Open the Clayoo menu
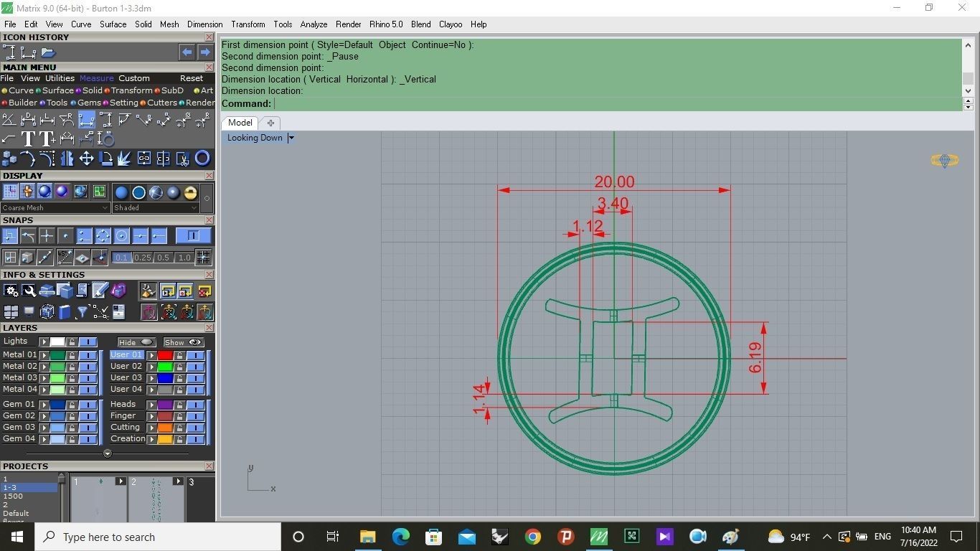 tap(451, 24)
